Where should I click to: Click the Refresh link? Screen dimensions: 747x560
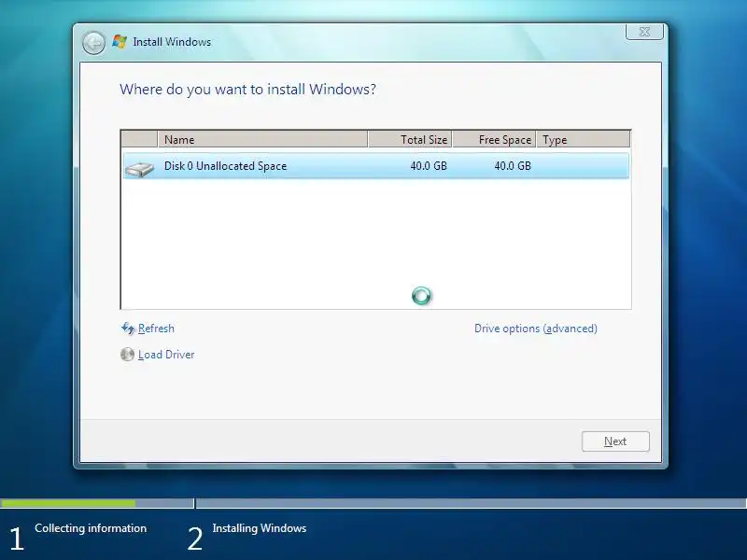point(156,329)
